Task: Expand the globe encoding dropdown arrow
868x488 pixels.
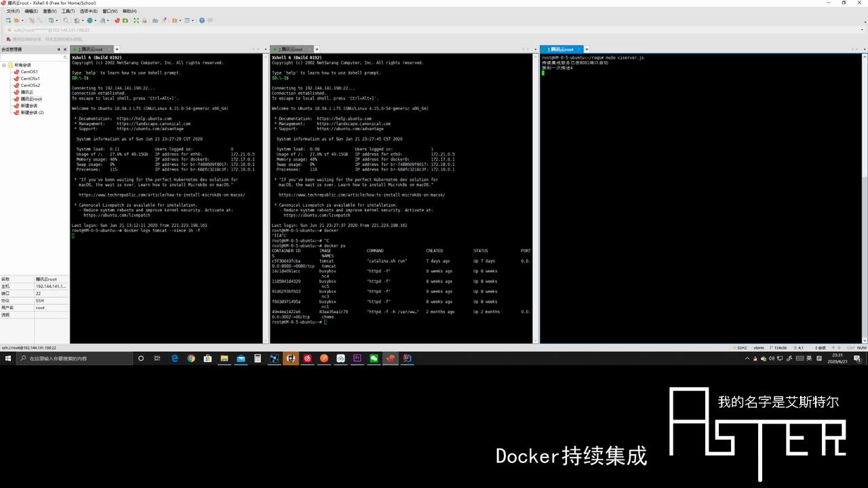Action: (96, 20)
